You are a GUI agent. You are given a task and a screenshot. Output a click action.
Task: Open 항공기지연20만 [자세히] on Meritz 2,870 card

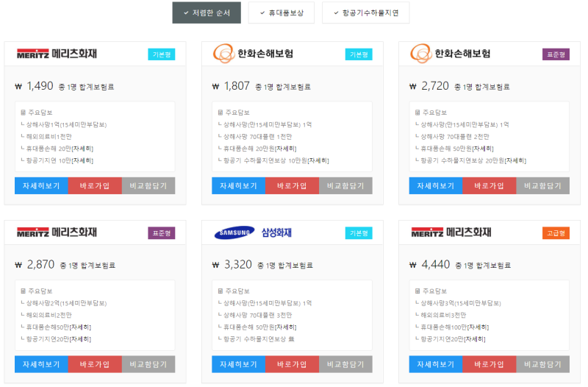pos(81,339)
